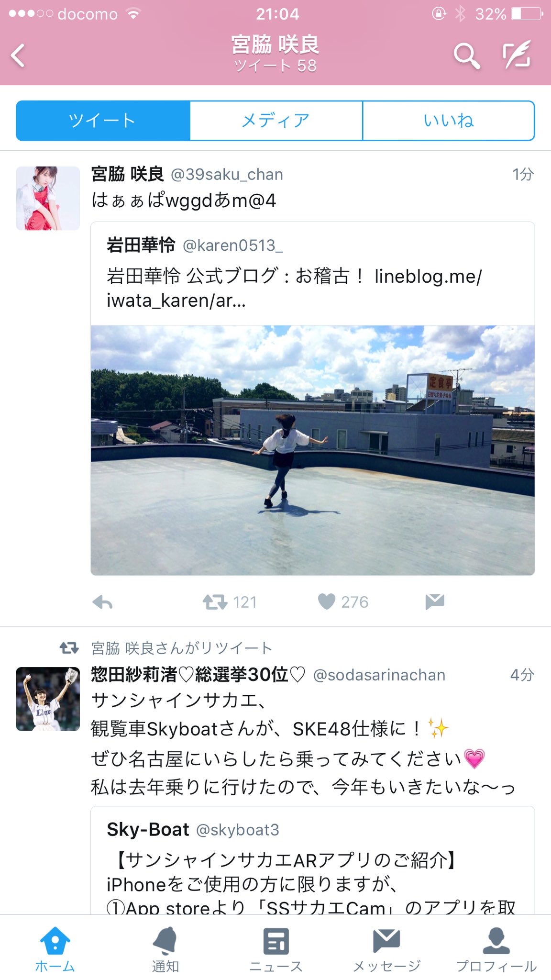The height and width of the screenshot is (980, 551).
Task: Open the 通知 notifications tab
Action: tap(165, 948)
